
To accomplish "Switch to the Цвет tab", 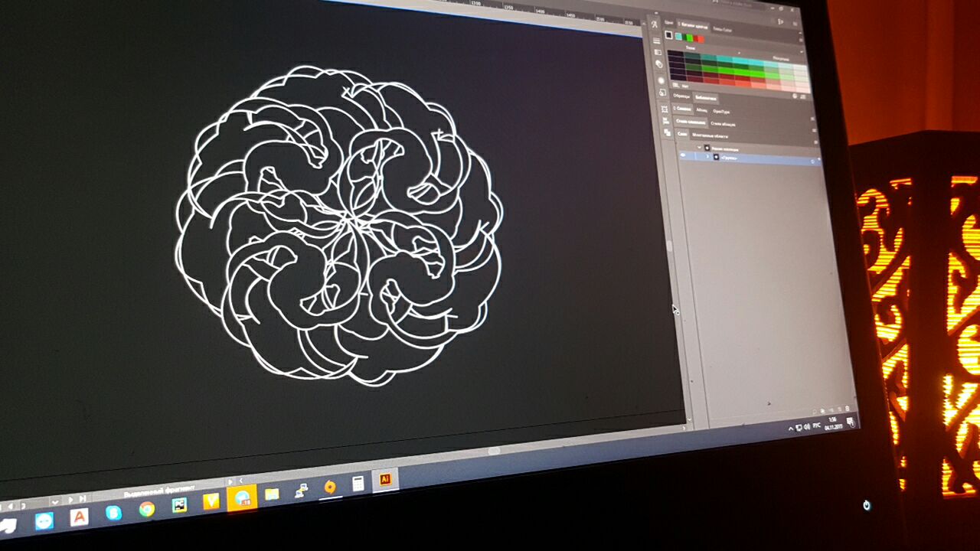I will (668, 23).
